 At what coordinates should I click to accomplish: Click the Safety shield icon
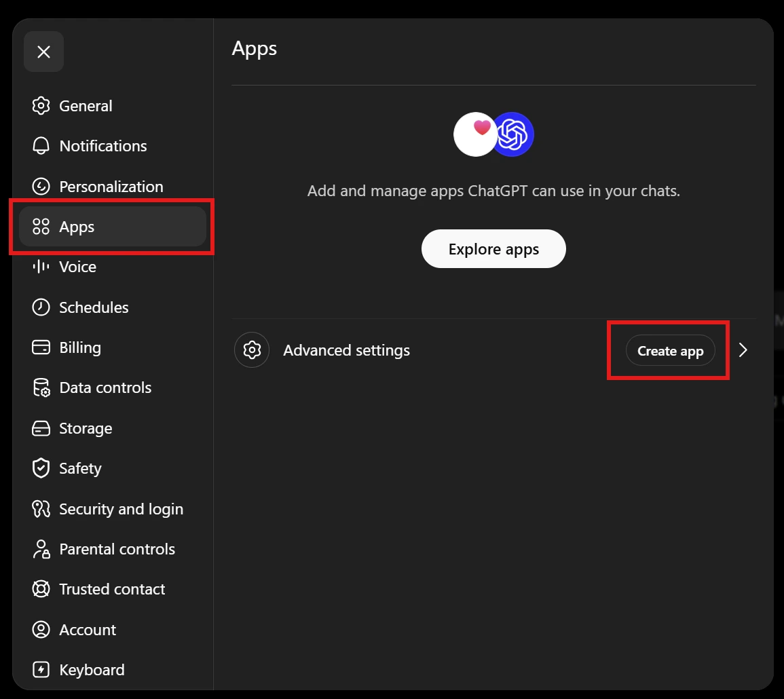tap(41, 468)
